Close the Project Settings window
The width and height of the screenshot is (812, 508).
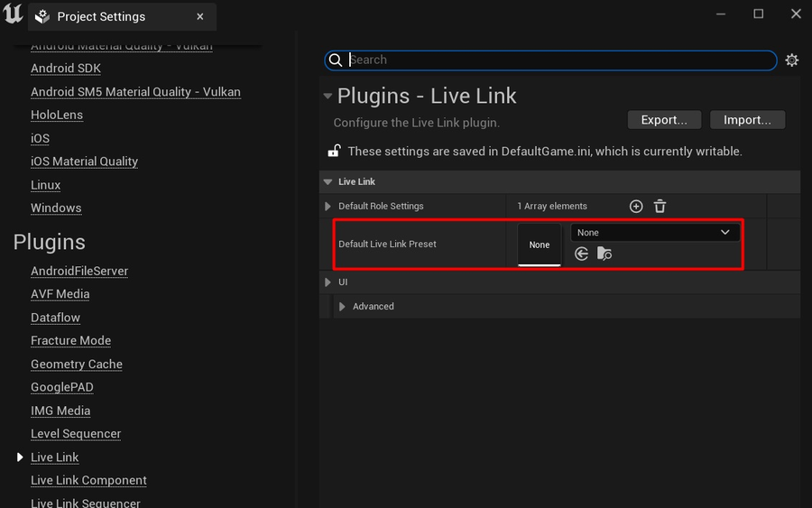pos(797,14)
